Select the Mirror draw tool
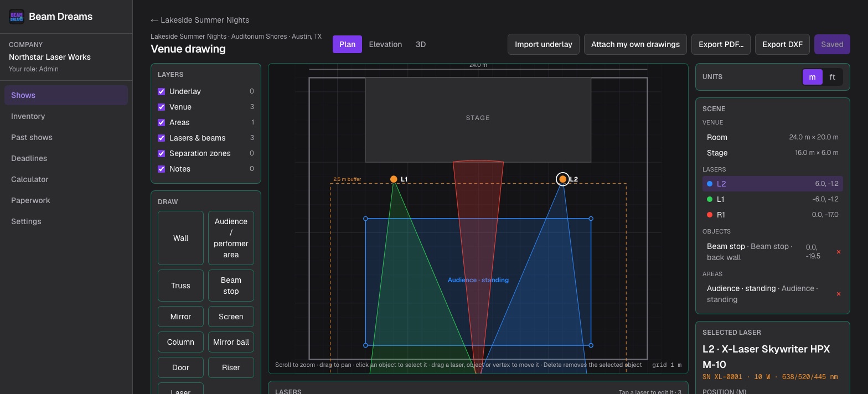 [x=180, y=317]
